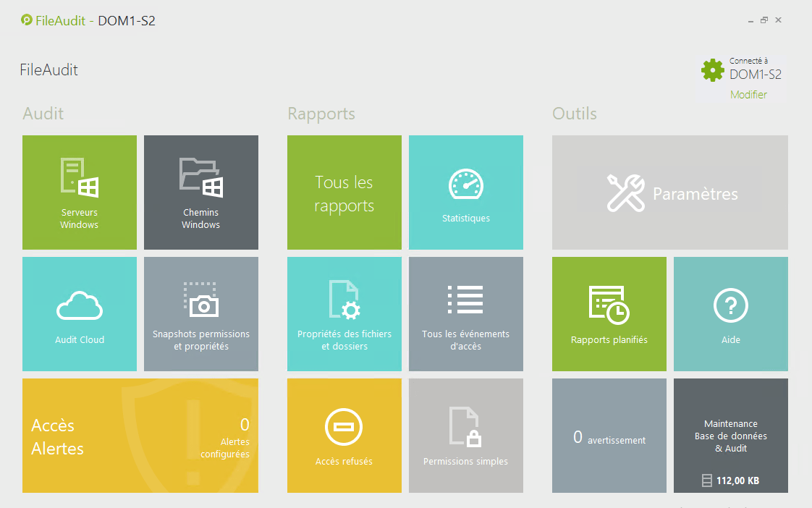This screenshot has height=508, width=812.
Task: Open the Accès Alertes yellow tile
Action: click(140, 436)
